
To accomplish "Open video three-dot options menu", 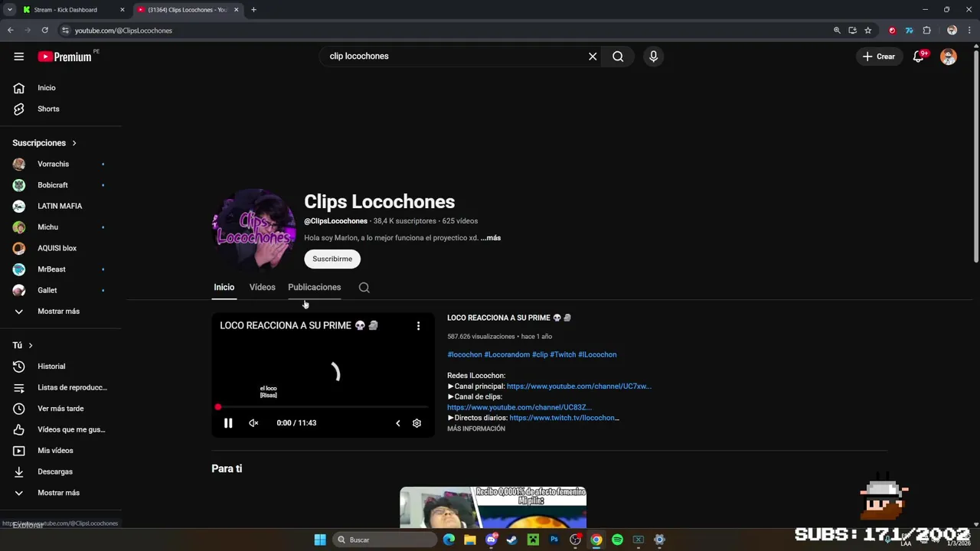I will (x=418, y=326).
